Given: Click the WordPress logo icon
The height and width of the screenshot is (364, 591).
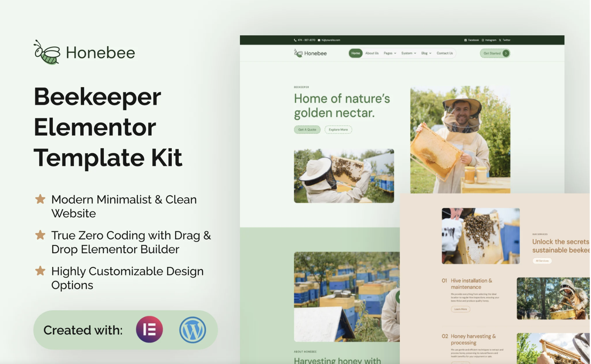Looking at the screenshot, I should tap(192, 330).
